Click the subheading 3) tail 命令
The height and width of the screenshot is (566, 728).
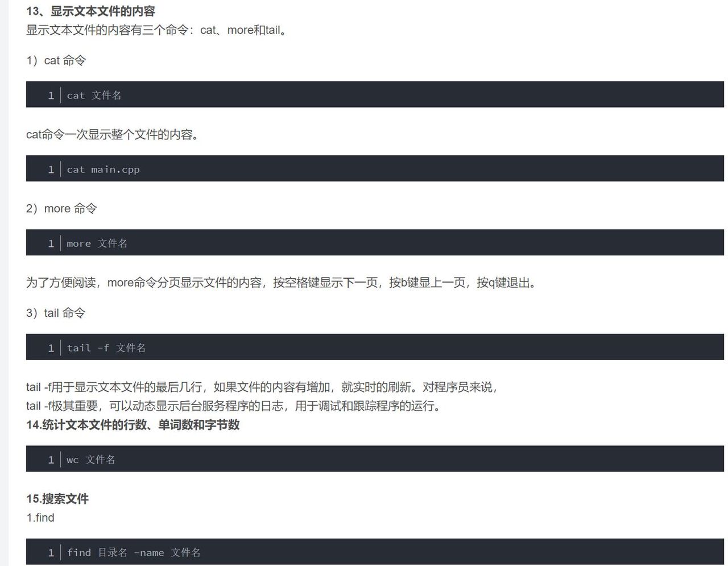coord(56,313)
